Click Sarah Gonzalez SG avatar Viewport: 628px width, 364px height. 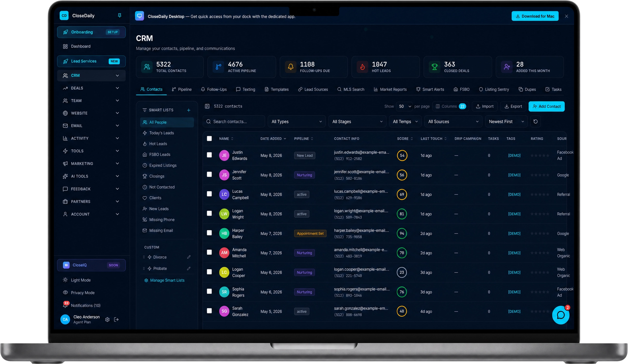224,311
